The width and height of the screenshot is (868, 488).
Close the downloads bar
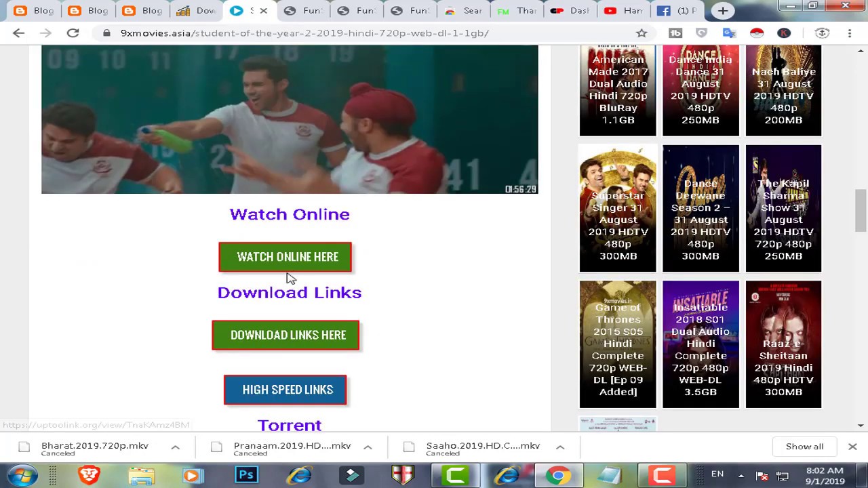click(852, 447)
